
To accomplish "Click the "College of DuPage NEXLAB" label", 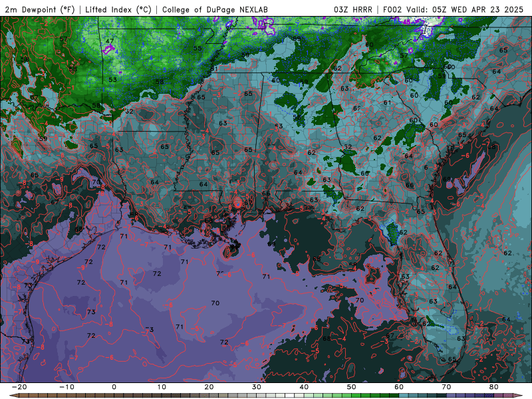I will coord(215,9).
